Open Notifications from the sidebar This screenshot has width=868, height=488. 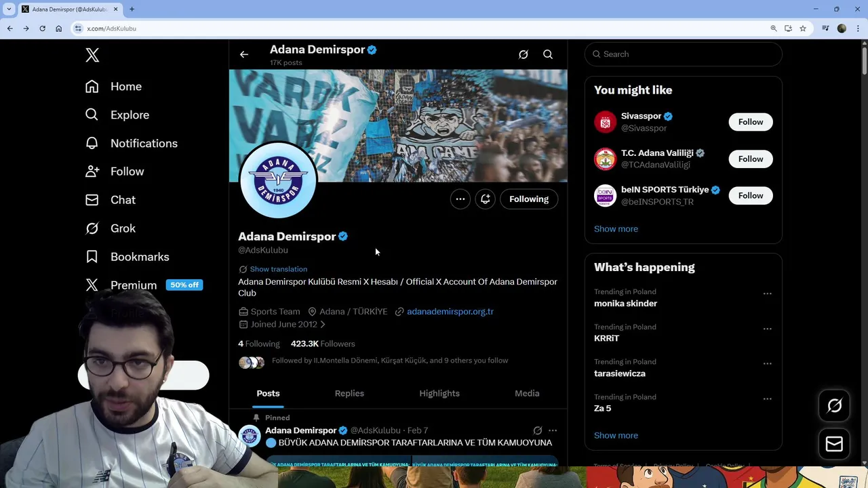click(131, 144)
